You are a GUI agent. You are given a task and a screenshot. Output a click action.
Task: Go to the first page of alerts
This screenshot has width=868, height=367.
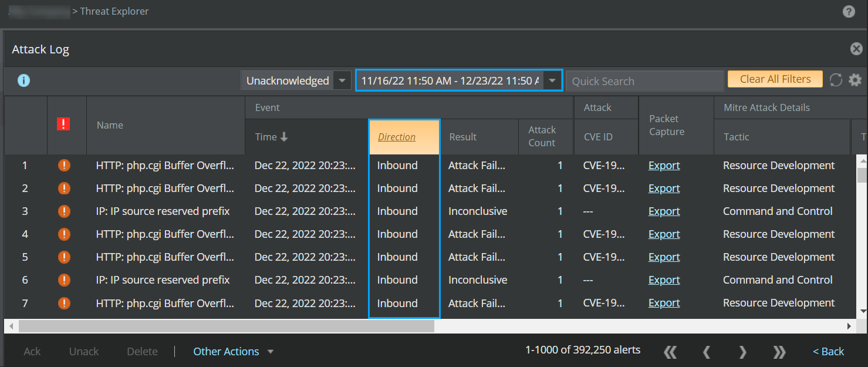pos(670,352)
